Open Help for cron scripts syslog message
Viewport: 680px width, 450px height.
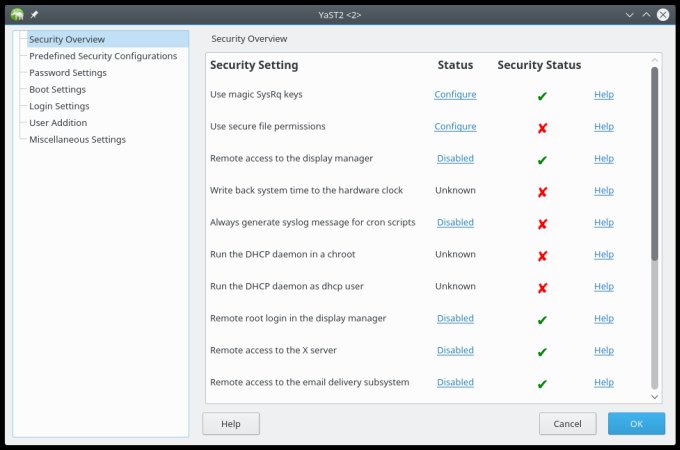[604, 222]
